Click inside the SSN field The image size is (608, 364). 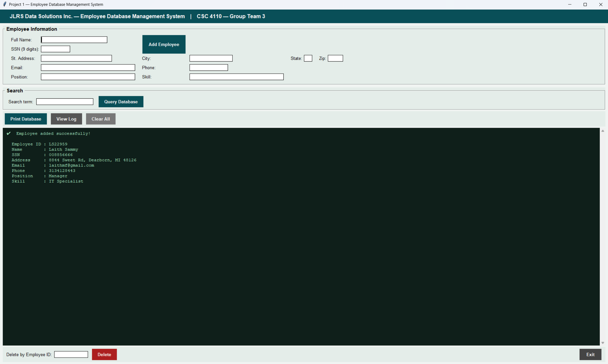tap(55, 49)
